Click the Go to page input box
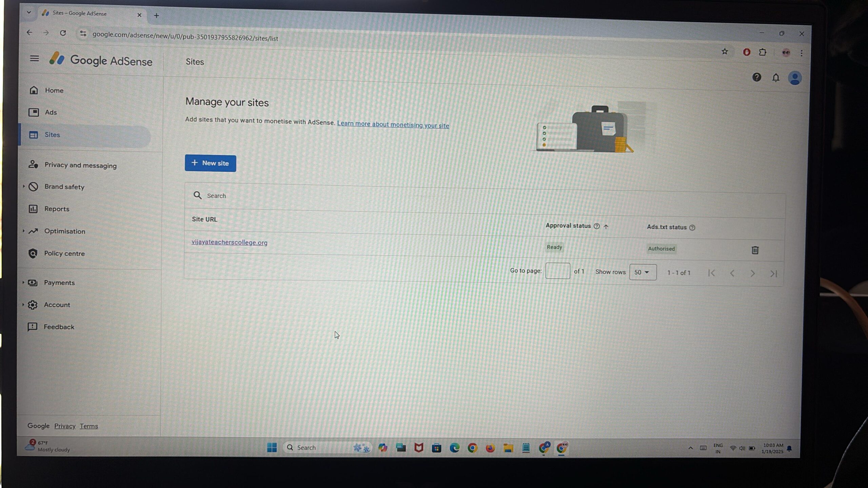 pos(557,271)
